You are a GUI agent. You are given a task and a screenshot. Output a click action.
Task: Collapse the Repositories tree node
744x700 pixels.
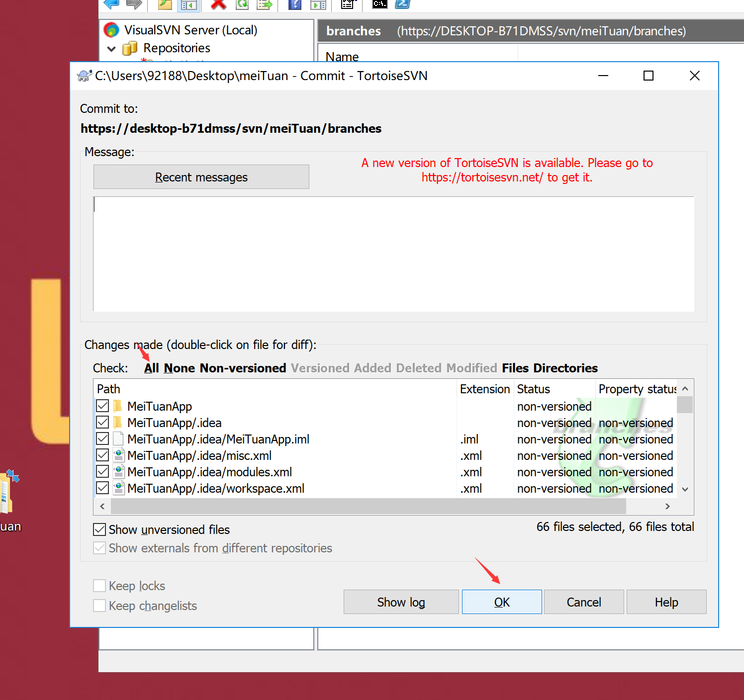coord(111,48)
